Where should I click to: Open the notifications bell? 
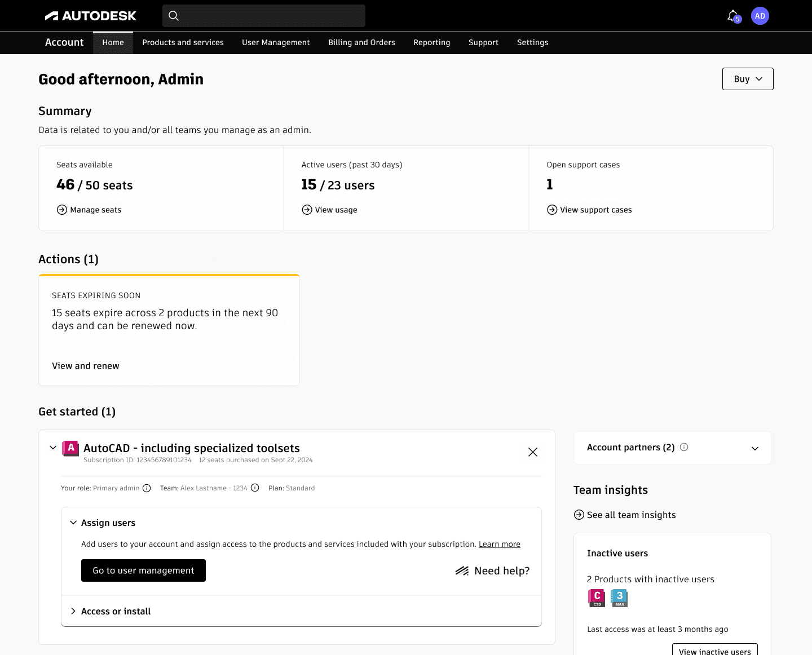733,16
